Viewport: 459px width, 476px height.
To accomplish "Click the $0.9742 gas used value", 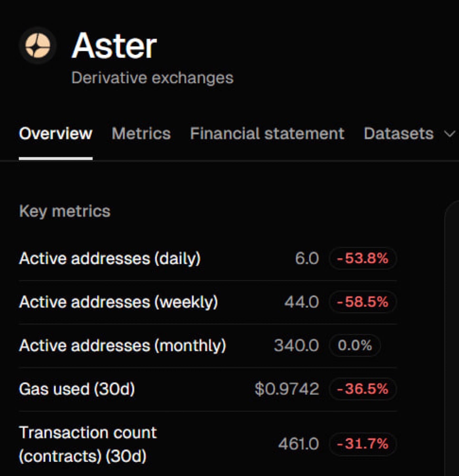I will point(287,389).
